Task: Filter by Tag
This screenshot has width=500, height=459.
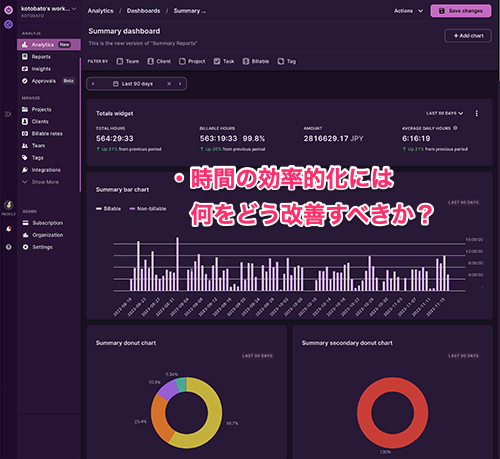Action: [x=287, y=61]
